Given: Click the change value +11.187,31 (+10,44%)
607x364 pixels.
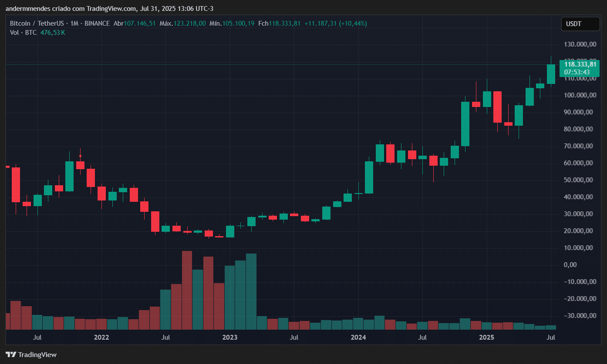Looking at the screenshot, I should 336,23.
